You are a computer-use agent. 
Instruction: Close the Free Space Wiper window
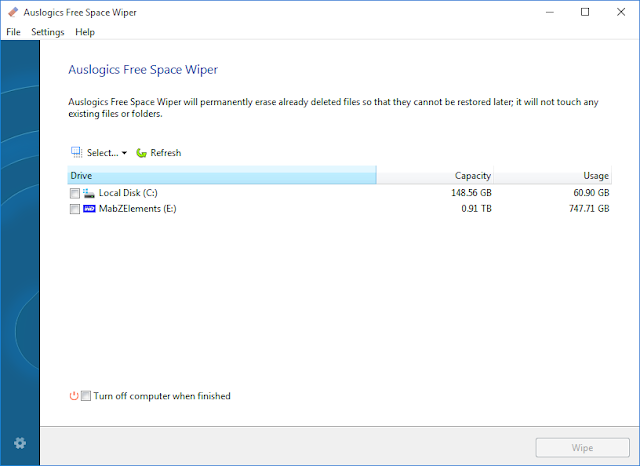tap(621, 12)
